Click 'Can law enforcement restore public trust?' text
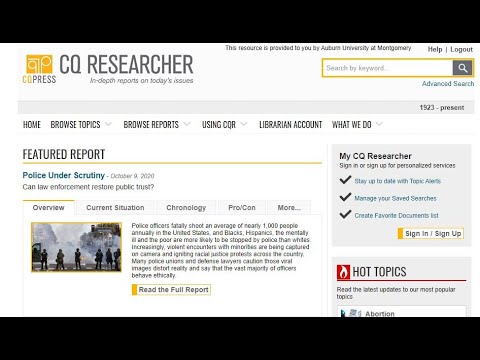480x360 pixels. click(x=88, y=187)
